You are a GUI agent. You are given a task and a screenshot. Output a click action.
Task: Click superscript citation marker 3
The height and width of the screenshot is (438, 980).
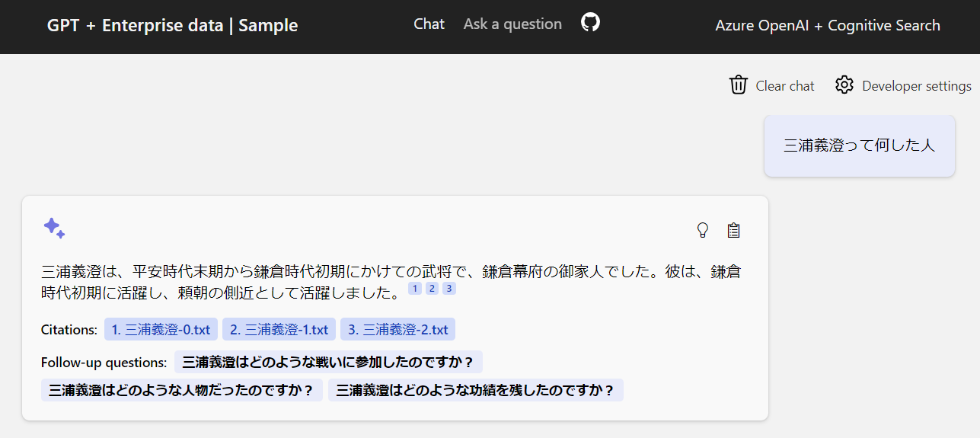coord(449,289)
